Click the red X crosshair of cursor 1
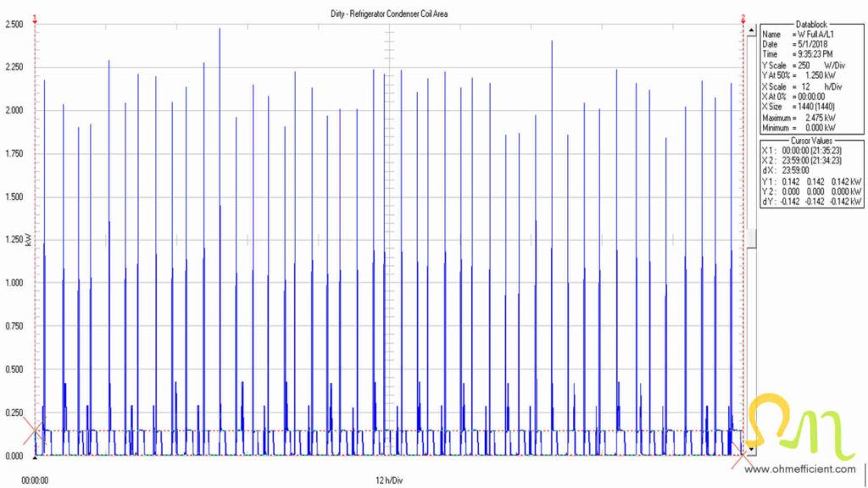Viewport: 868px width, 488px height. click(x=35, y=430)
